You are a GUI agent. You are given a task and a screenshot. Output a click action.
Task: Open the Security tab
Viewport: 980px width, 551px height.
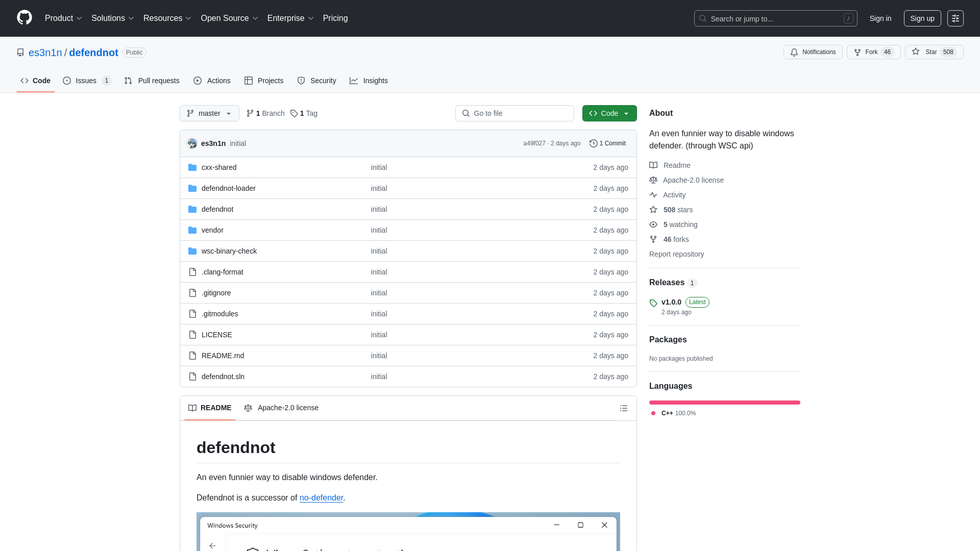coord(316,81)
